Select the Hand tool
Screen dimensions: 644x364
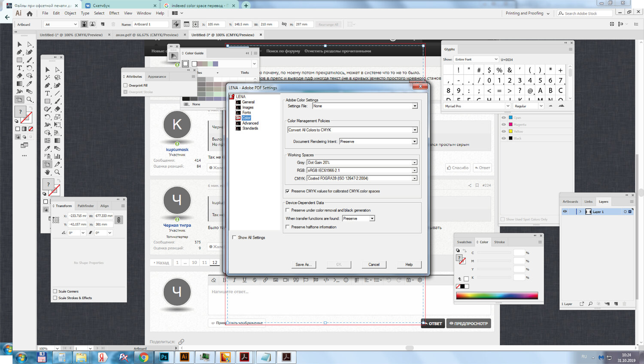pos(47,172)
